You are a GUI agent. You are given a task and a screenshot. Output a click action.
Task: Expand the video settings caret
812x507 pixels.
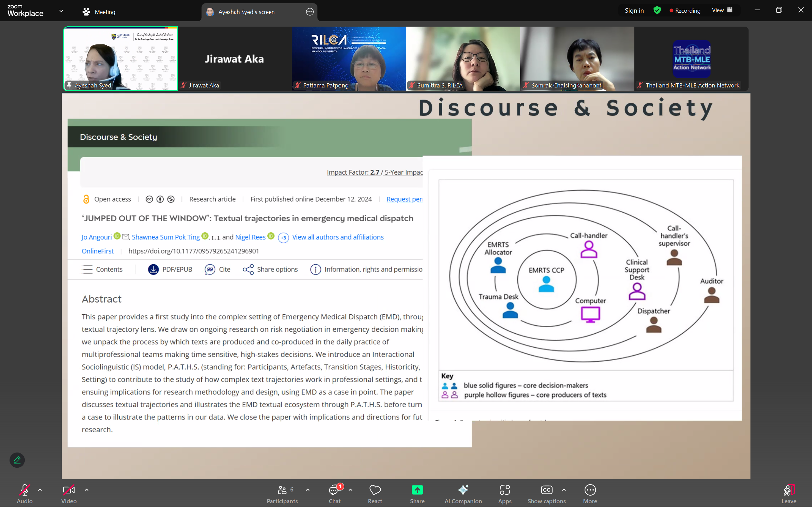87,490
